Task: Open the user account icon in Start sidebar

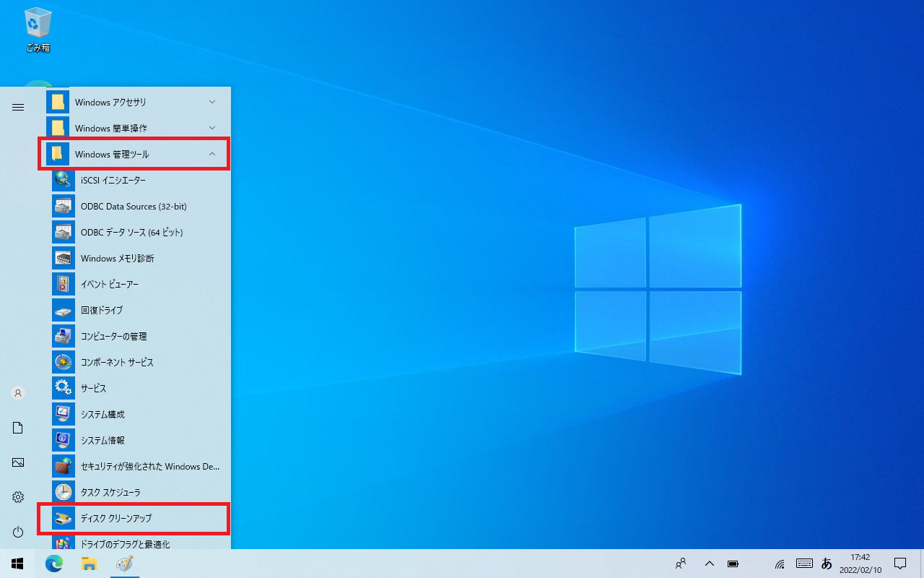Action: point(18,393)
